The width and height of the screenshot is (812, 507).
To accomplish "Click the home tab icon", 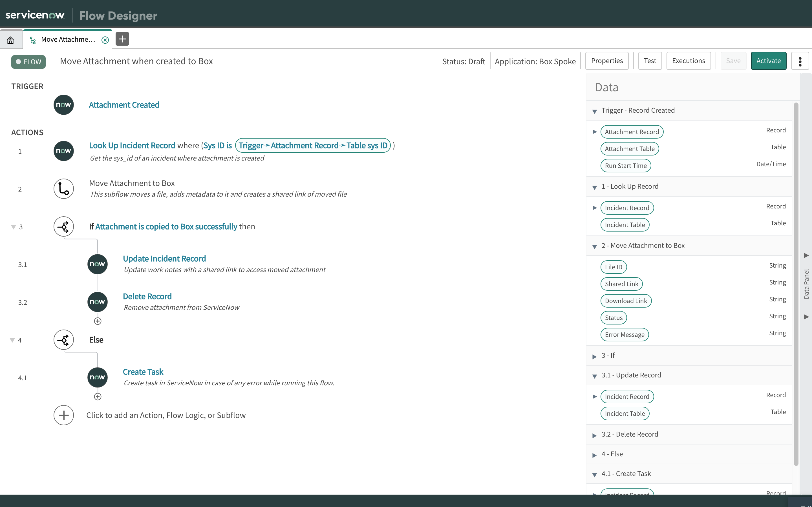I will click(11, 40).
